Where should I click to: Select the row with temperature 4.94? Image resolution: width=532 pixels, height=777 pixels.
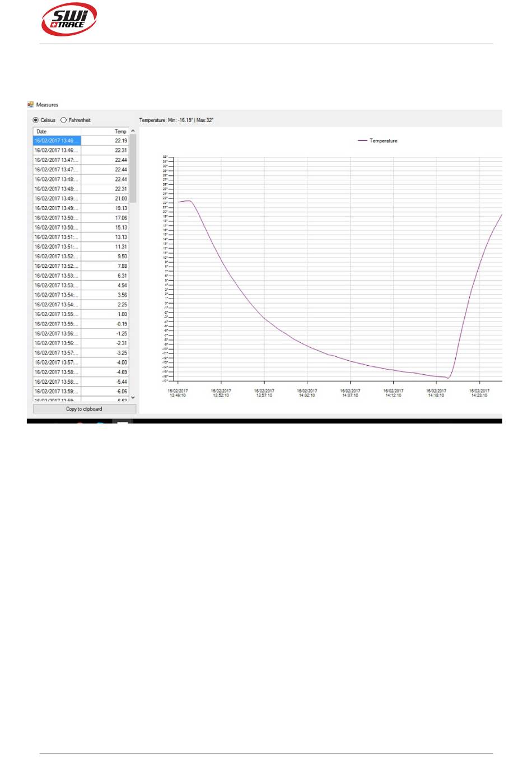tap(81, 285)
